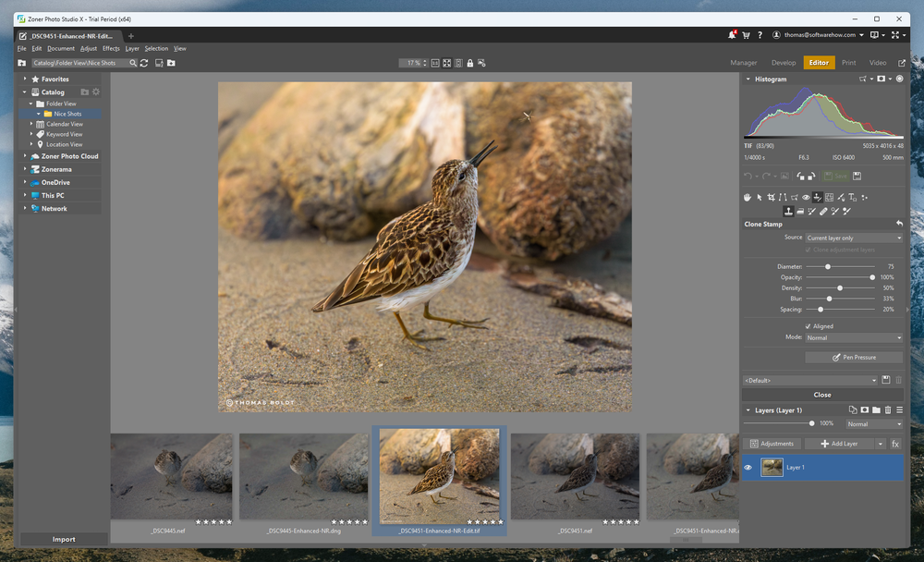924x562 pixels.
Task: Open layer blend mode Normal dropdown
Action: click(x=874, y=424)
